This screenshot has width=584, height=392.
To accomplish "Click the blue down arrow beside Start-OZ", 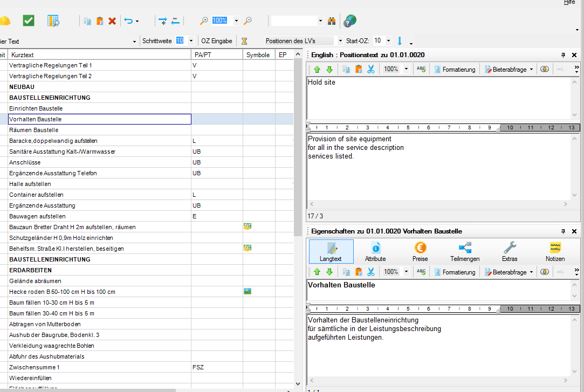I will [x=400, y=41].
